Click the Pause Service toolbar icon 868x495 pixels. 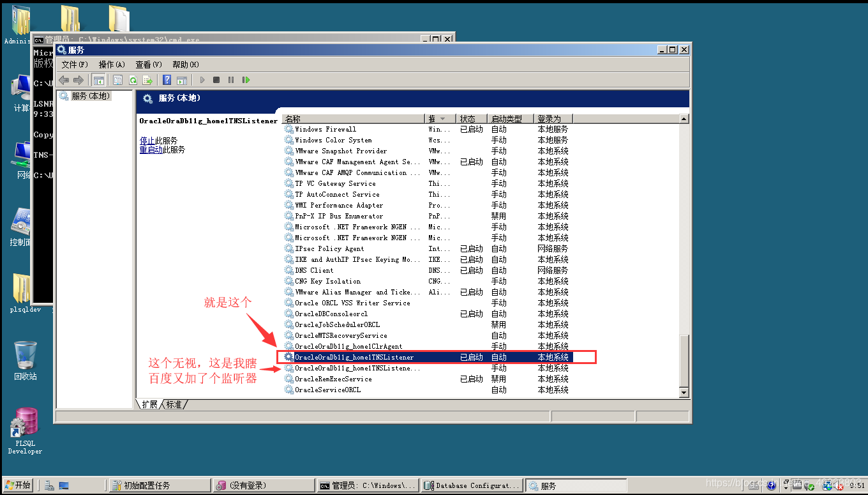coord(230,80)
